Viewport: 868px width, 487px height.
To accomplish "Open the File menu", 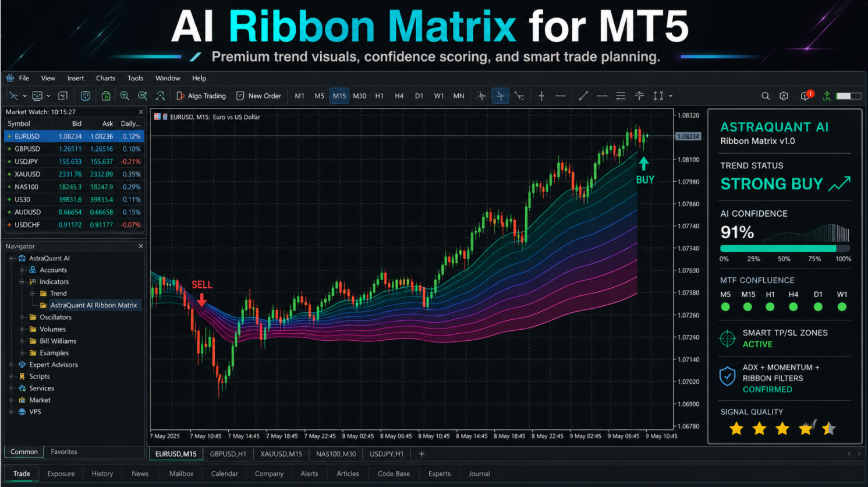I will pyautogui.click(x=24, y=78).
